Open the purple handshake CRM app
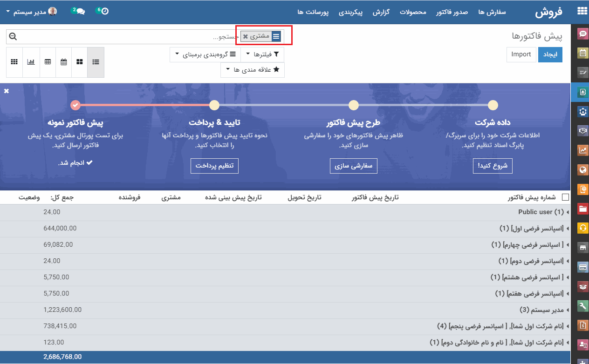The width and height of the screenshot is (589, 364). (x=582, y=131)
